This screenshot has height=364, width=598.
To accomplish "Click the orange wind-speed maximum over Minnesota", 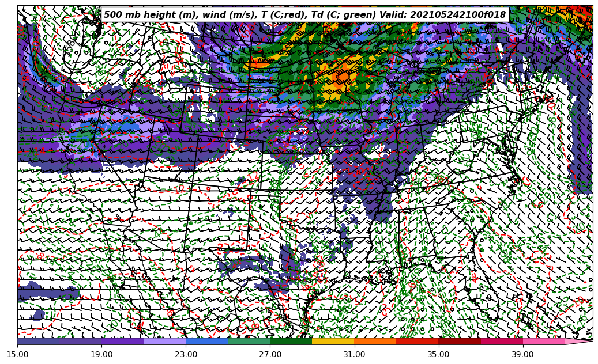I will (x=341, y=76).
